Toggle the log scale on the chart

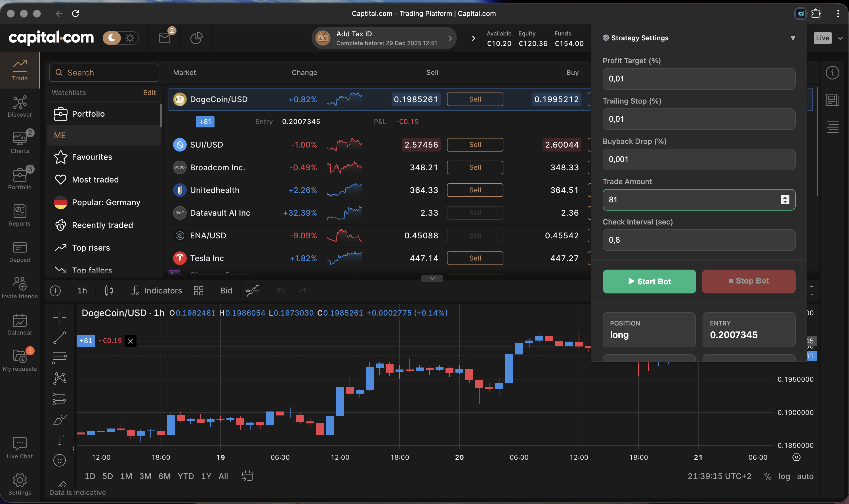785,476
